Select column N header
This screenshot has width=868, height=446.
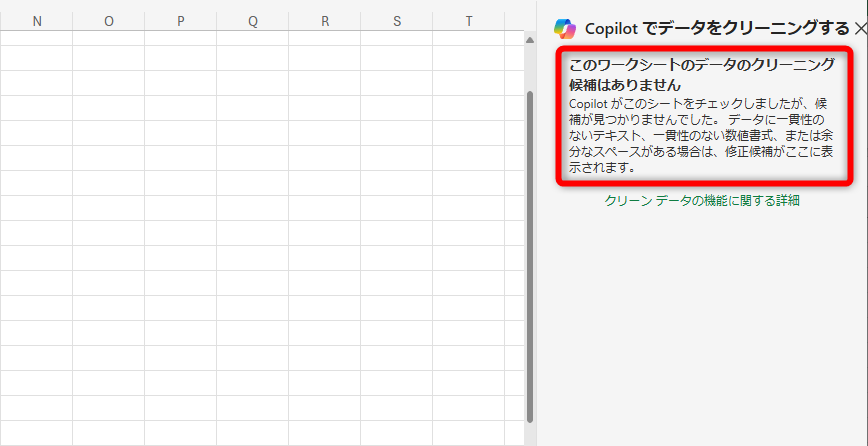37,22
